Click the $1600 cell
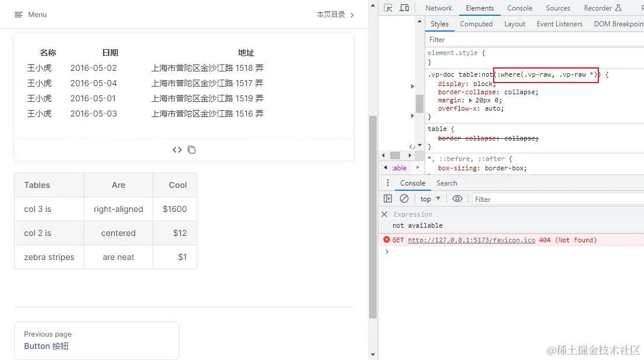Screen dimensions: 644x360 coord(175,209)
